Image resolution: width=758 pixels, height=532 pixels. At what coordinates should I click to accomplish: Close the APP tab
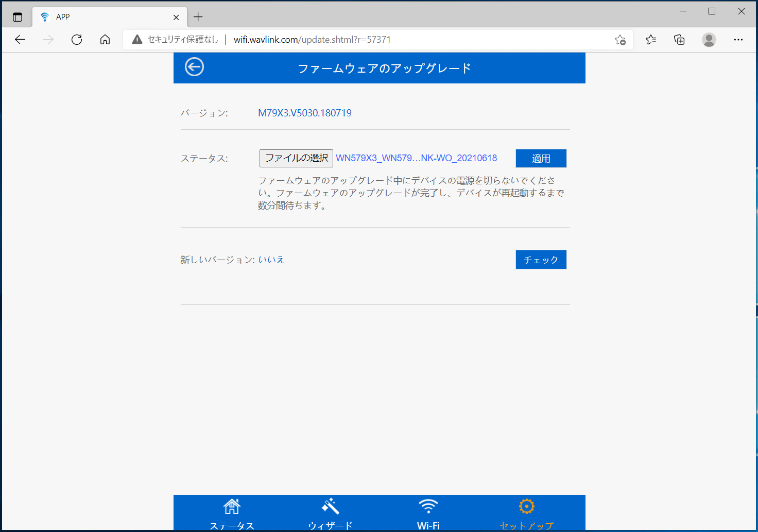point(176,17)
